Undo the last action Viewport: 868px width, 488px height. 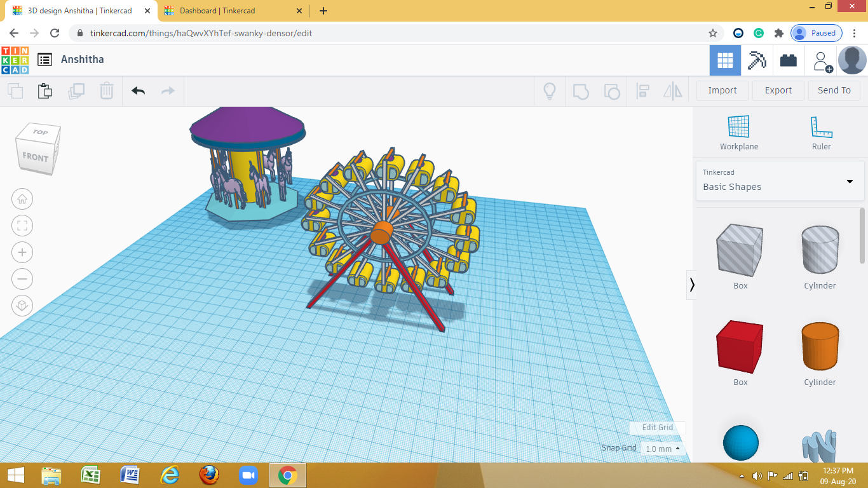click(139, 91)
